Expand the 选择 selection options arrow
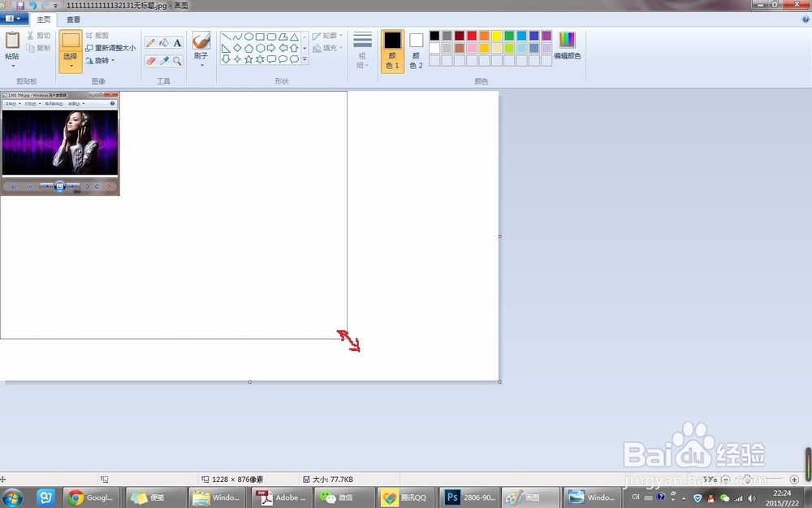This screenshot has width=812, height=508. click(x=71, y=66)
